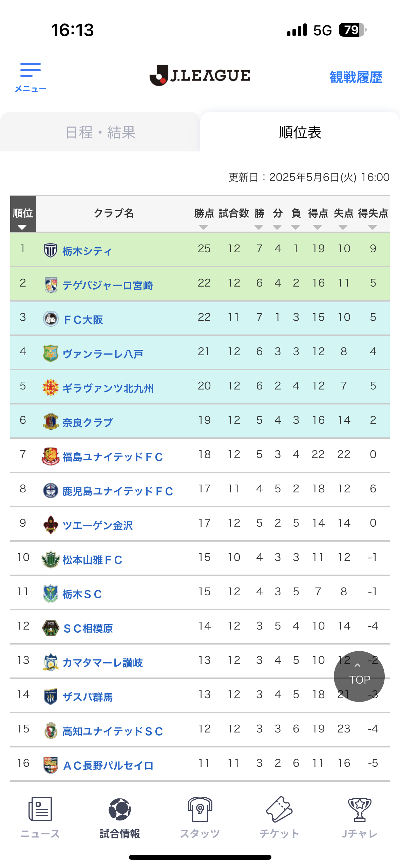Switch to the 日程・結果 tab
Screen dimensions: 400x868
(100, 132)
